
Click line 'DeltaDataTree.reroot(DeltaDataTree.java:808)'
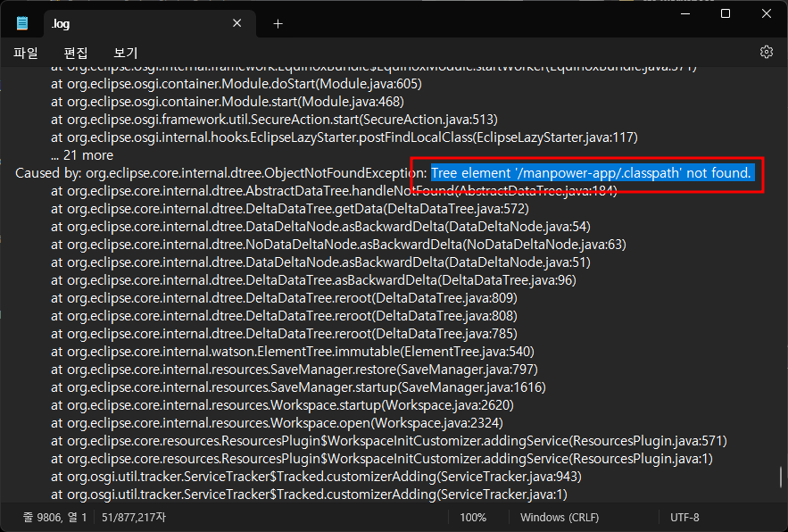pyautogui.click(x=284, y=316)
